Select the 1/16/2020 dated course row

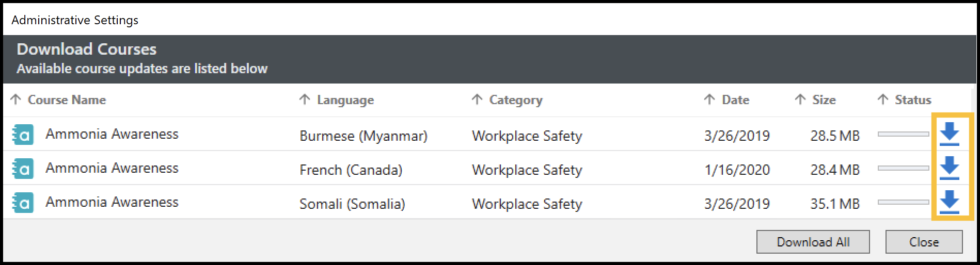tap(737, 170)
